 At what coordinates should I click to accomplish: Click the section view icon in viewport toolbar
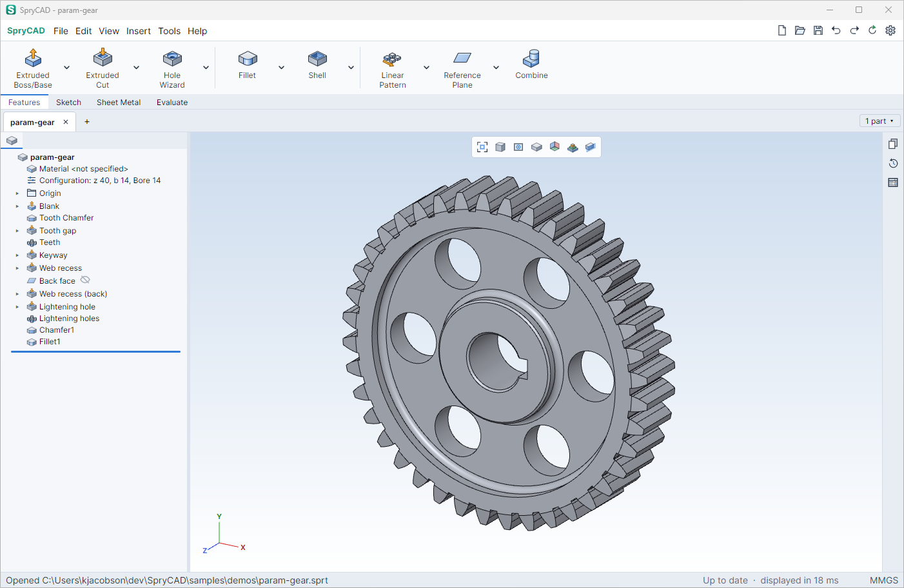[591, 147]
